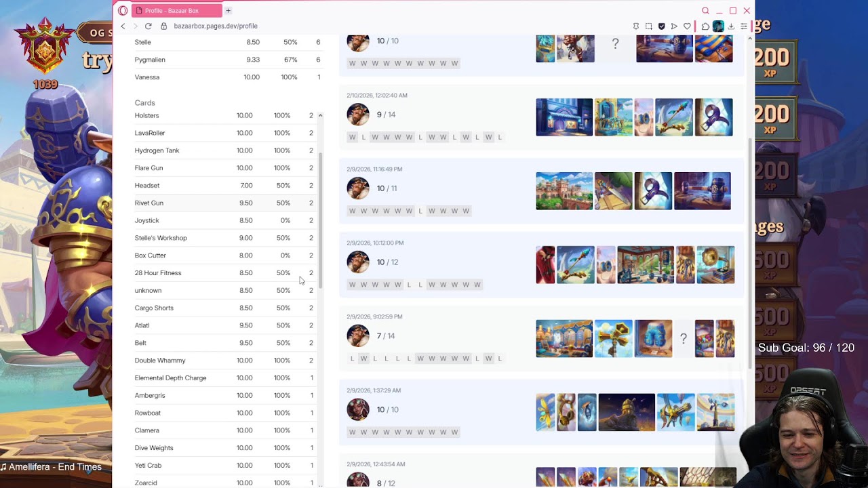Viewport: 868px width, 488px height.
Task: Click the "Atlatl" card row
Action: (x=224, y=325)
